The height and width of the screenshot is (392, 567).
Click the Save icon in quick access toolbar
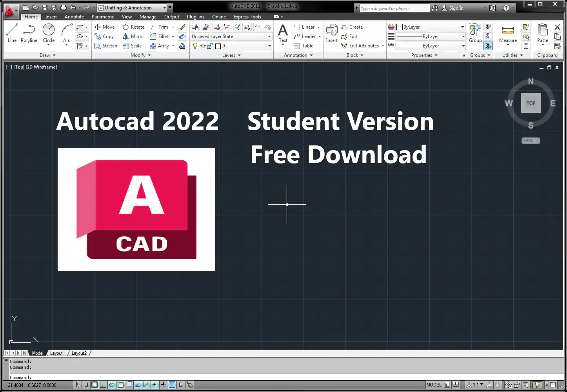click(44, 7)
